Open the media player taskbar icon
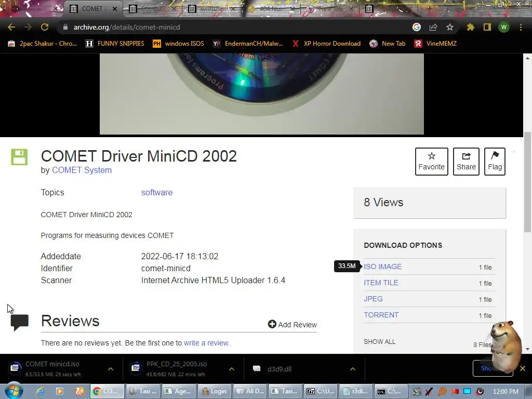532x399 pixels. click(59, 391)
